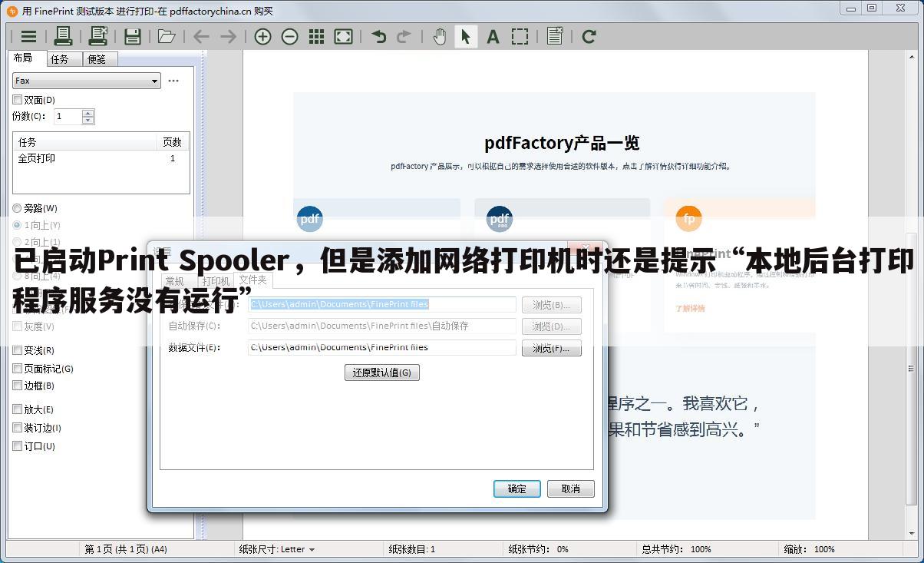The height and width of the screenshot is (563, 924).
Task: Click the print icon in toolbar
Action: [64, 36]
